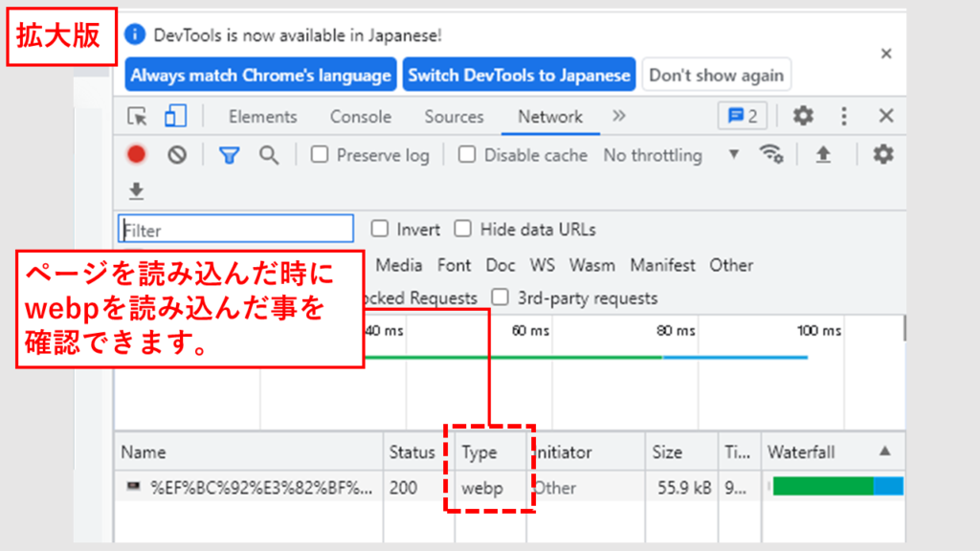Enable the Disable cache checkbox
Viewport: 980px width, 551px height.
click(x=467, y=155)
